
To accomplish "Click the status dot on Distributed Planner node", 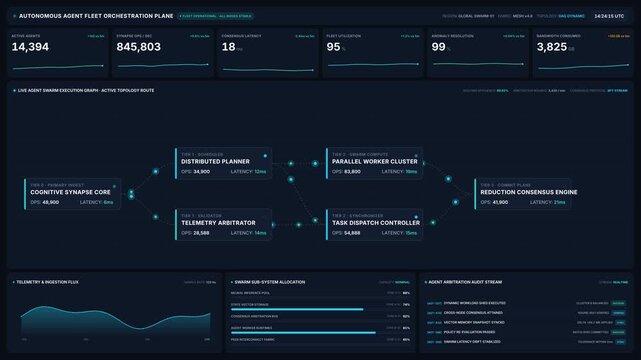I will [265, 156].
